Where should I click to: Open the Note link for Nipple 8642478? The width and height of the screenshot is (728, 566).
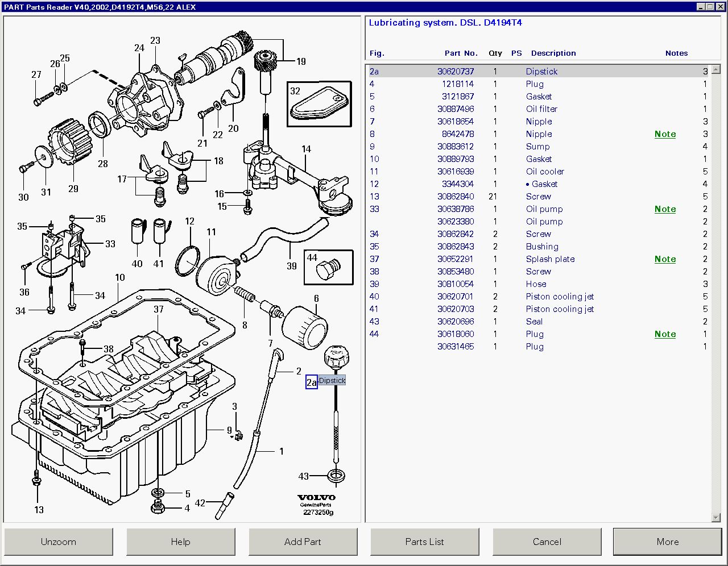665,134
